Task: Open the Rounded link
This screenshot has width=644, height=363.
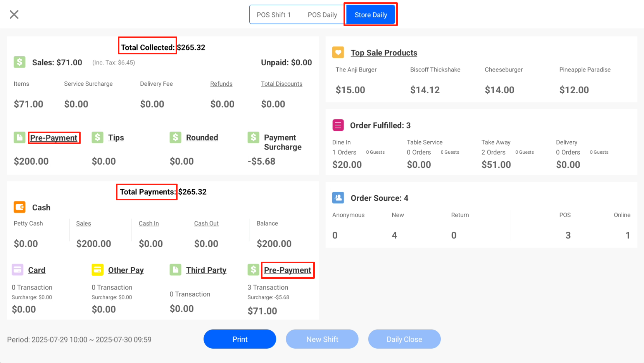Action: [x=202, y=137]
